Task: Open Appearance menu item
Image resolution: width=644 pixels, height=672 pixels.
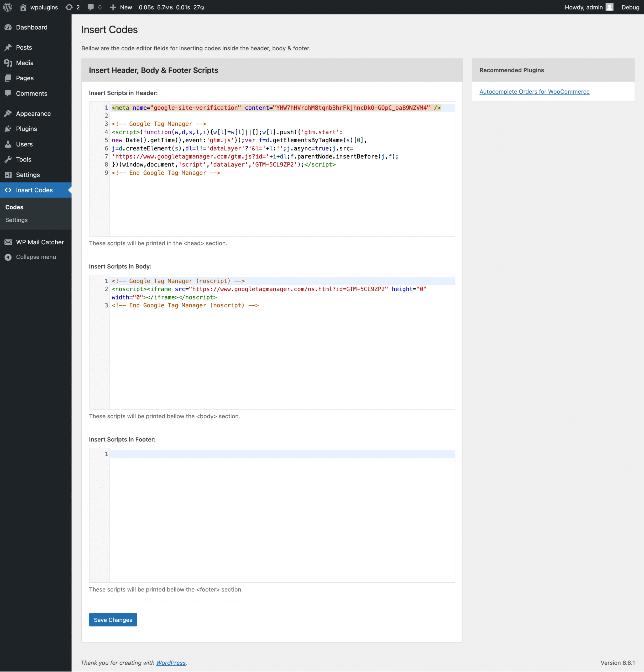Action: point(36,113)
